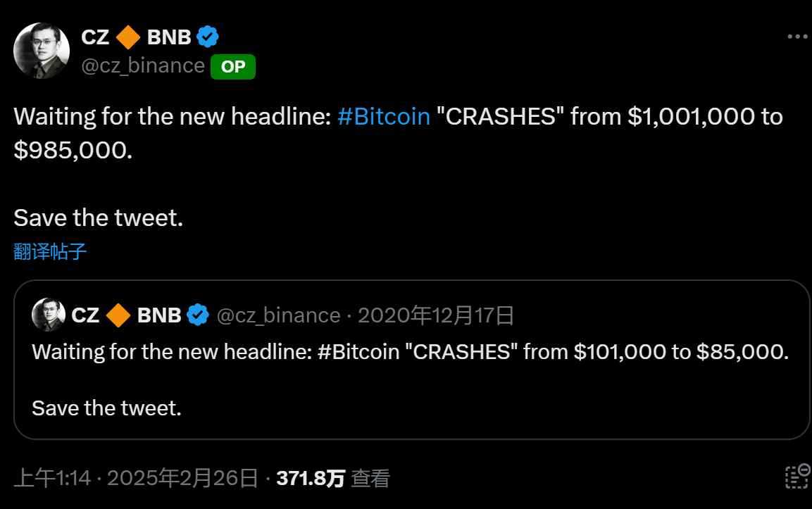Click the green OP badge
This screenshot has width=812, height=509.
click(233, 66)
